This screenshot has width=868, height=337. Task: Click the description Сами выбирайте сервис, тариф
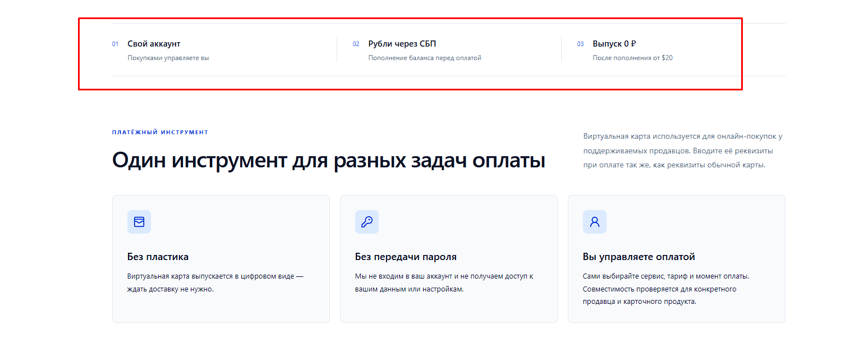(667, 289)
